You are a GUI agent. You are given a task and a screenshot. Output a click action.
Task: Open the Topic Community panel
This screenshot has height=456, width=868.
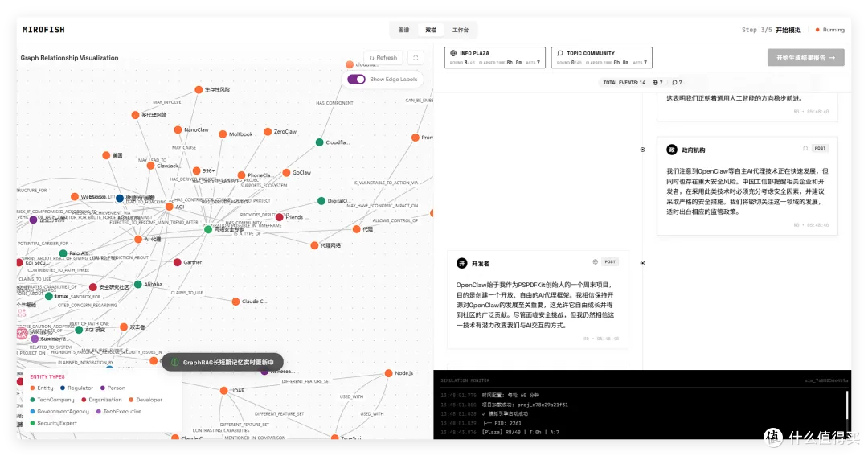click(601, 58)
